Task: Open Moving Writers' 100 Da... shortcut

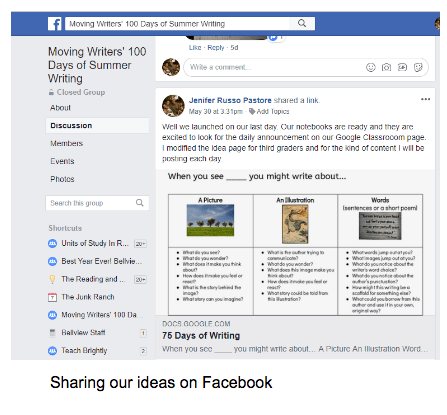Action: [102, 315]
